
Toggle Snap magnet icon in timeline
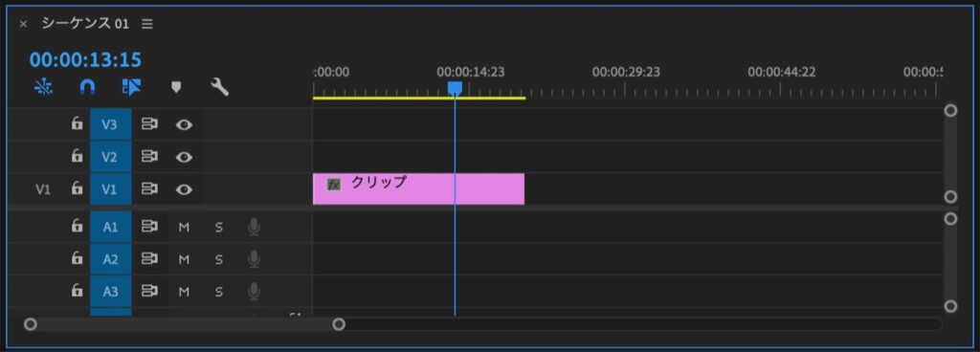pos(87,87)
